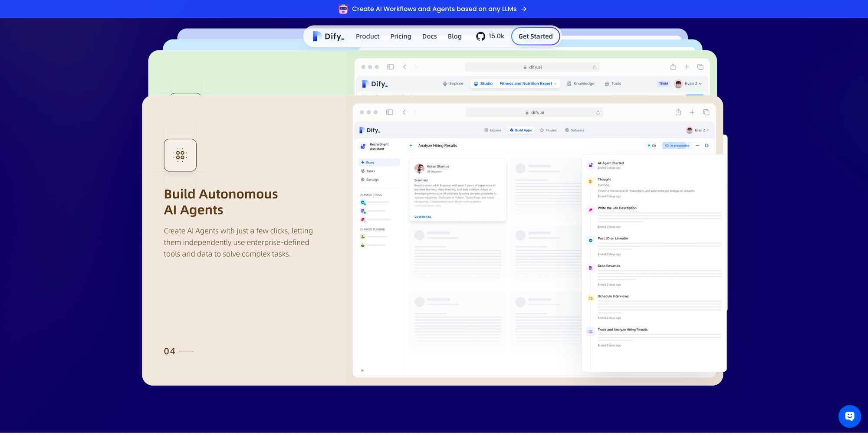Click Write the Job Description step

click(617, 209)
